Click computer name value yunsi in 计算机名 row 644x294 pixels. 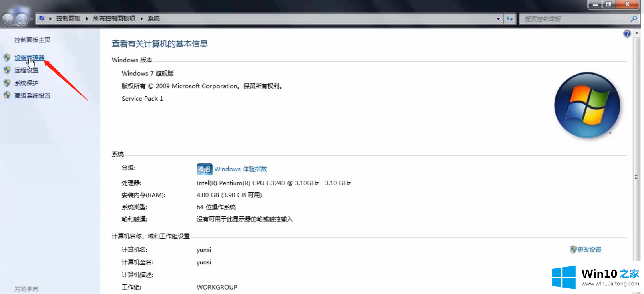[x=204, y=250]
